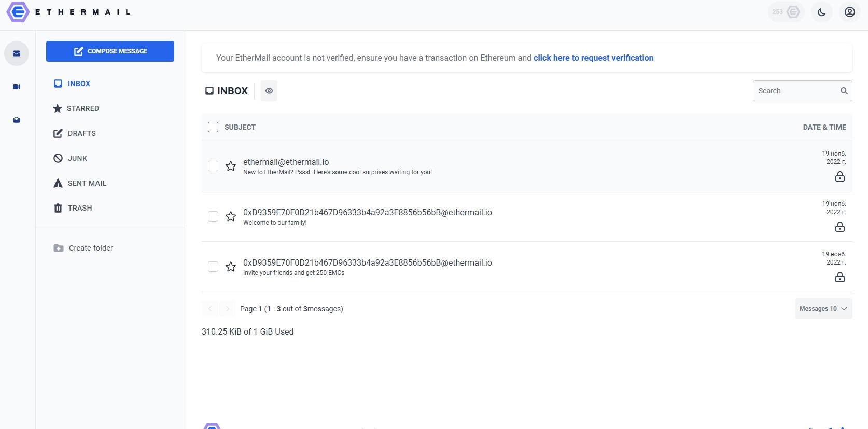Toggle dark mode with the moon icon
Screen dimensions: 868x429
pos(822,12)
